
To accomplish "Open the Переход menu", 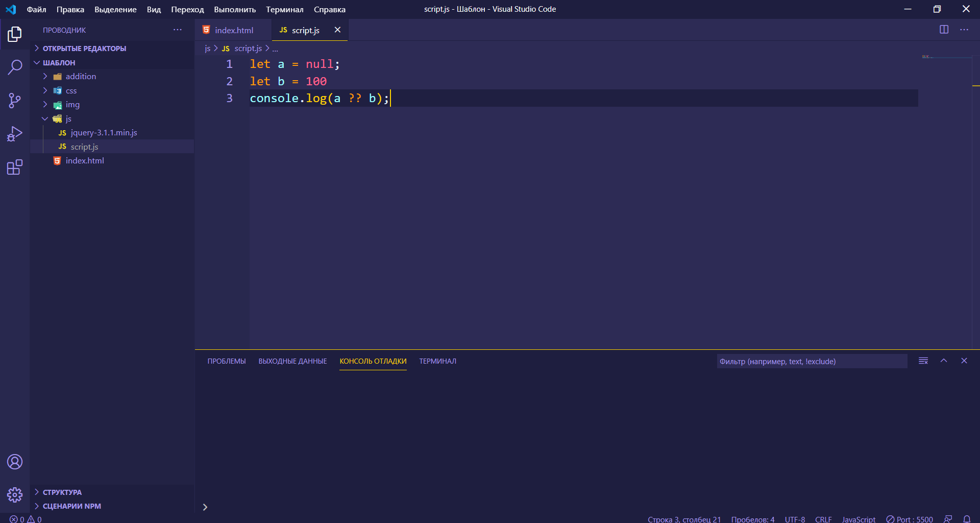I will coord(187,9).
